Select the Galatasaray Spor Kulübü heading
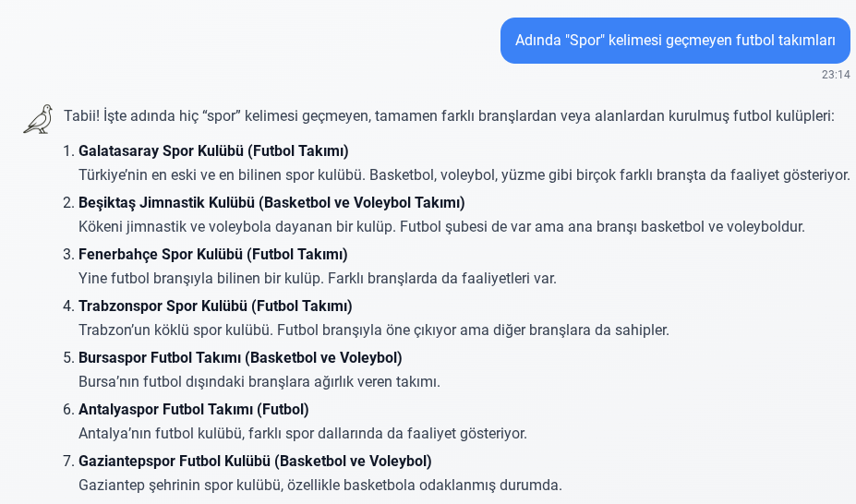This screenshot has height=504, width=856. coord(213,150)
